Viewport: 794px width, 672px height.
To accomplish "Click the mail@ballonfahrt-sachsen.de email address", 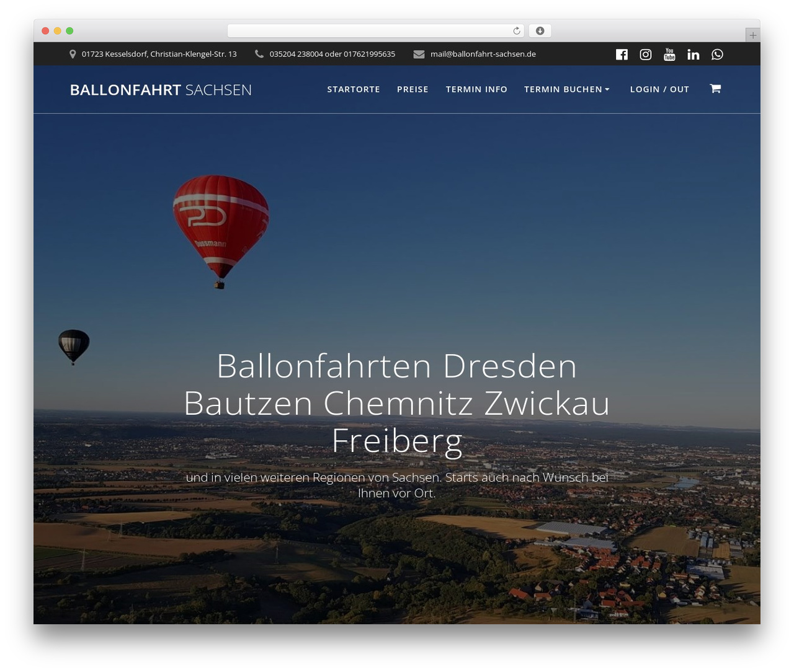I will click(x=483, y=54).
